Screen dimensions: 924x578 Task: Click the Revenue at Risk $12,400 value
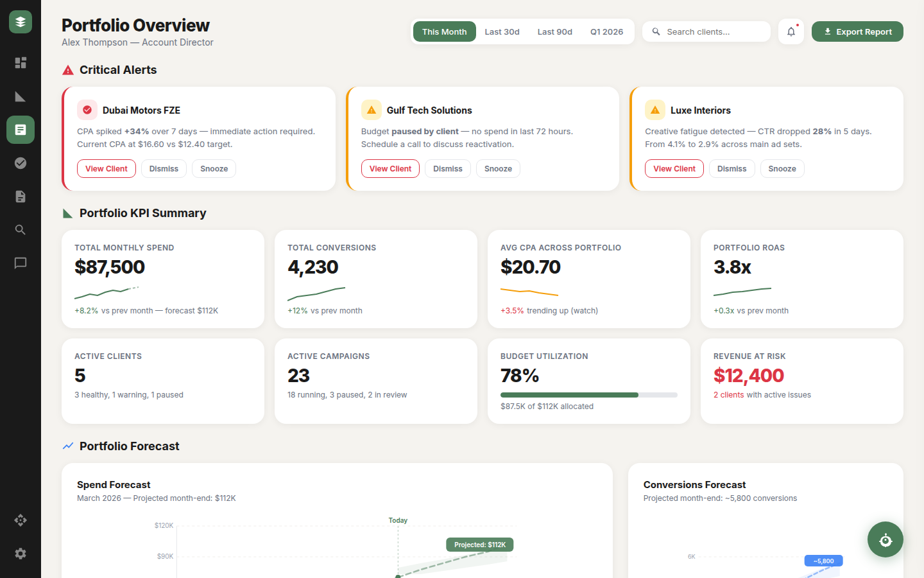click(x=749, y=376)
